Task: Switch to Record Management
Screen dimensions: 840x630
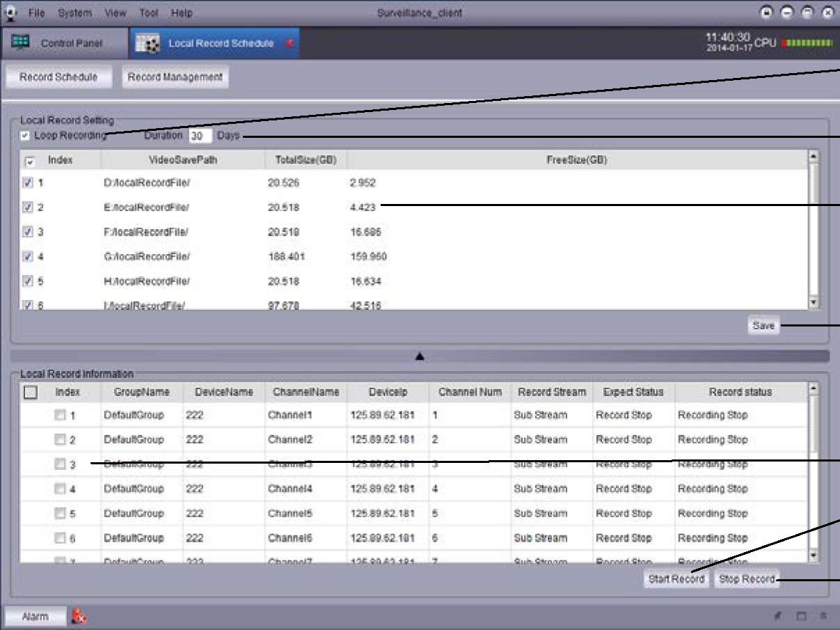Action: pos(175,77)
